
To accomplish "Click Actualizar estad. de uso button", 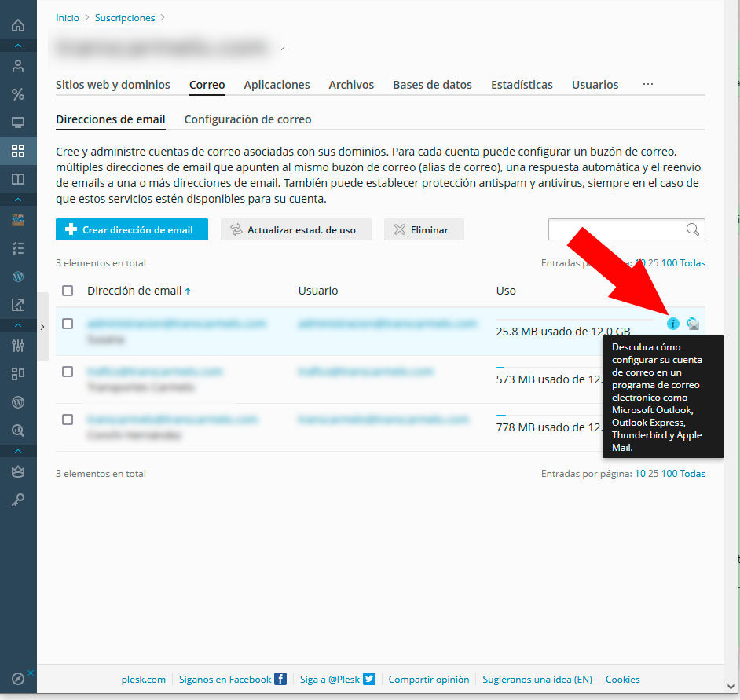I will 296,229.
